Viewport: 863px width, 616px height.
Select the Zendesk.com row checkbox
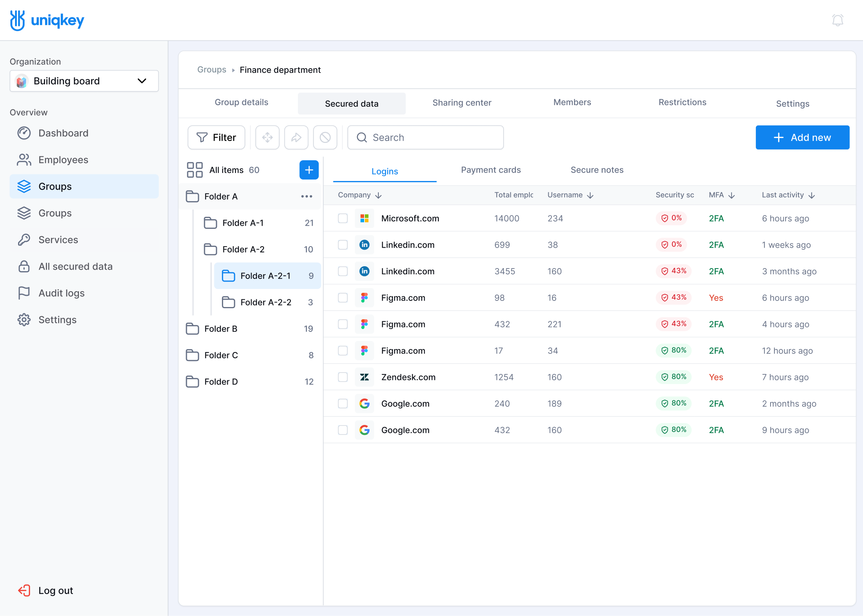[x=343, y=377]
